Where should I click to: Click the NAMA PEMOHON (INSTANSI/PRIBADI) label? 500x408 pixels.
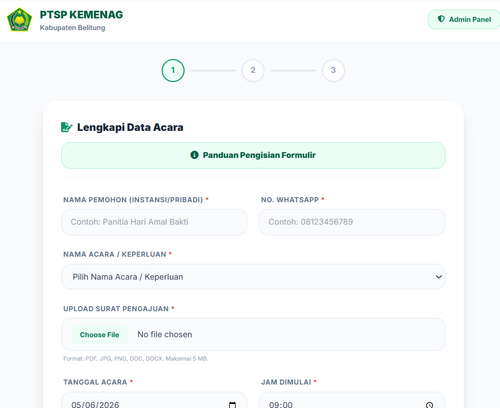pyautogui.click(x=133, y=200)
